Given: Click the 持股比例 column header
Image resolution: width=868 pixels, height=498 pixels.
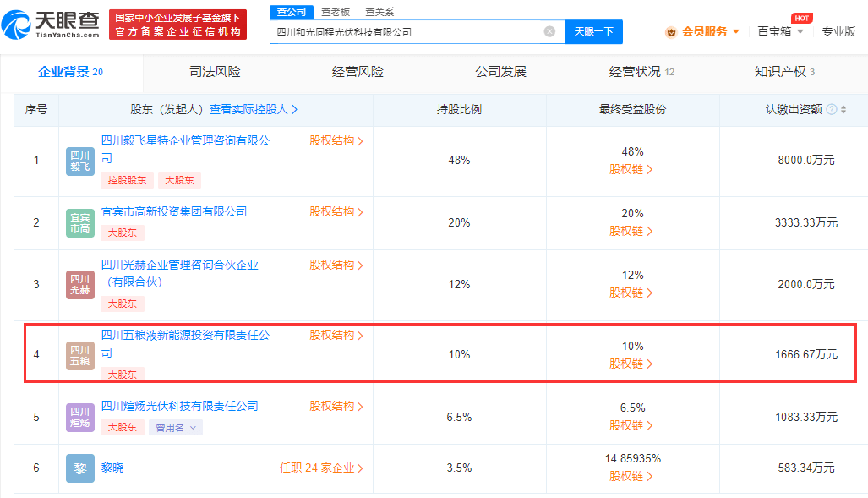Looking at the screenshot, I should (x=459, y=109).
